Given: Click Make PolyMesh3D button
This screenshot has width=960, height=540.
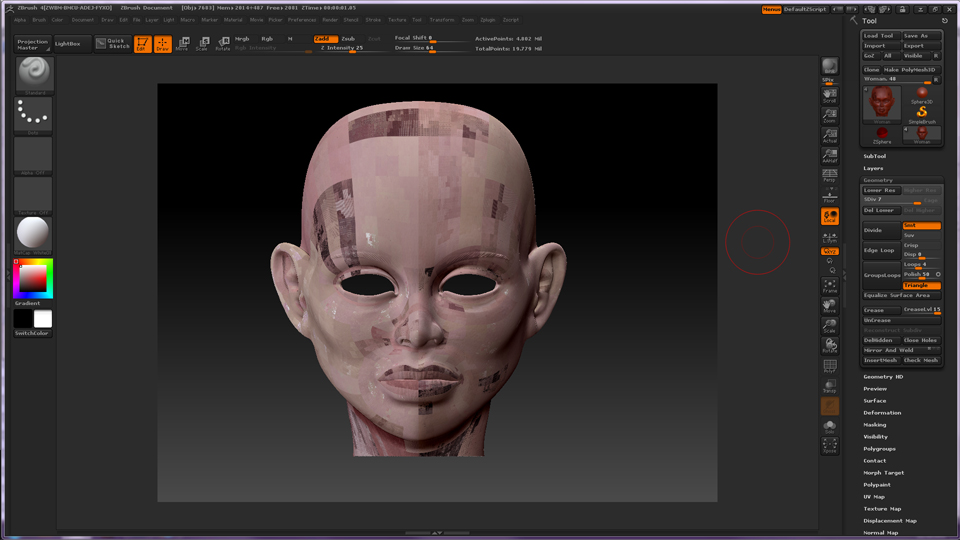Looking at the screenshot, I should pyautogui.click(x=911, y=70).
